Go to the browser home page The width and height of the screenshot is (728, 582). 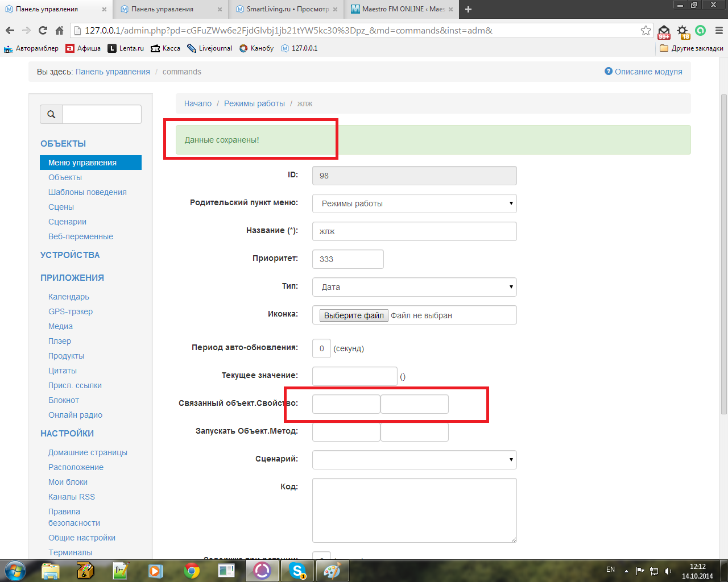click(59, 31)
